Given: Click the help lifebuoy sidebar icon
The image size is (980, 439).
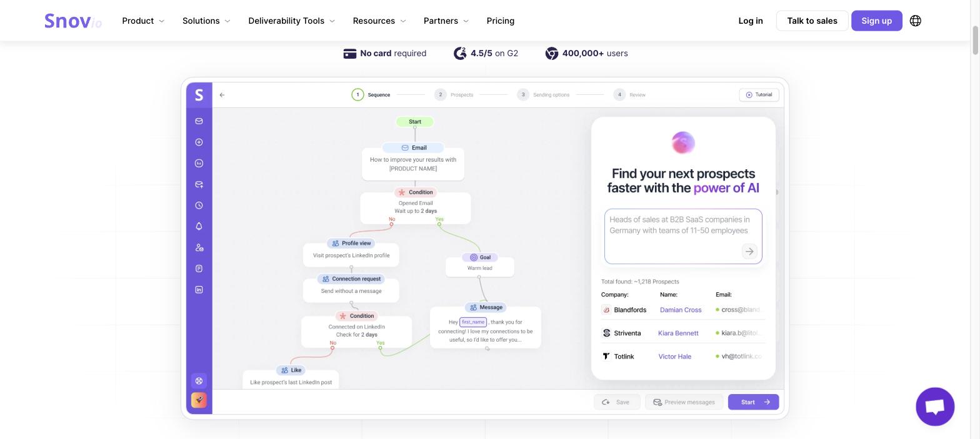Looking at the screenshot, I should [x=199, y=381].
